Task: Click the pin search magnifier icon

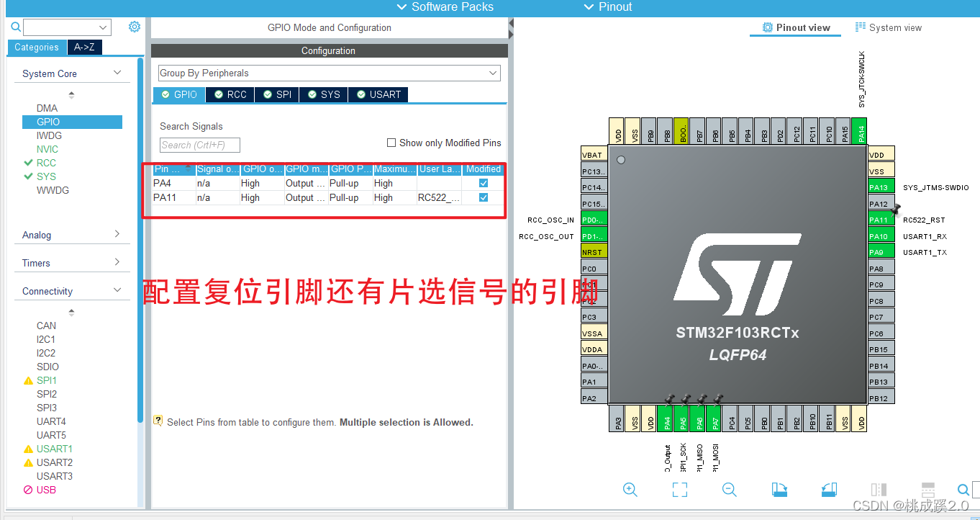Action: coord(963,490)
